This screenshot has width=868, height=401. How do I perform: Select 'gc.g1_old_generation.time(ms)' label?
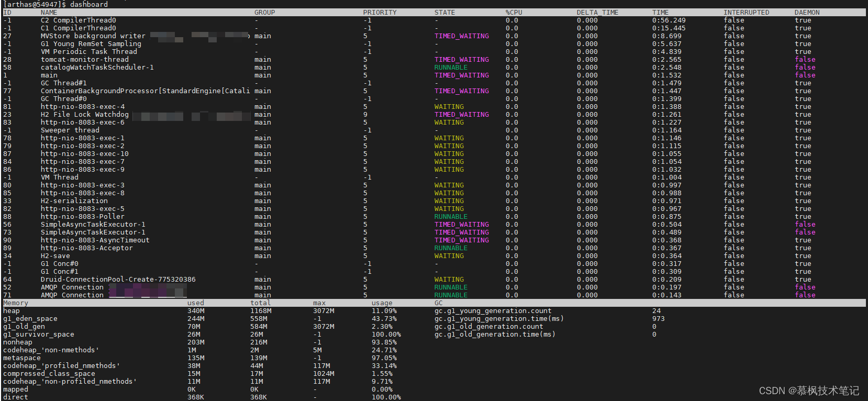[495, 335]
